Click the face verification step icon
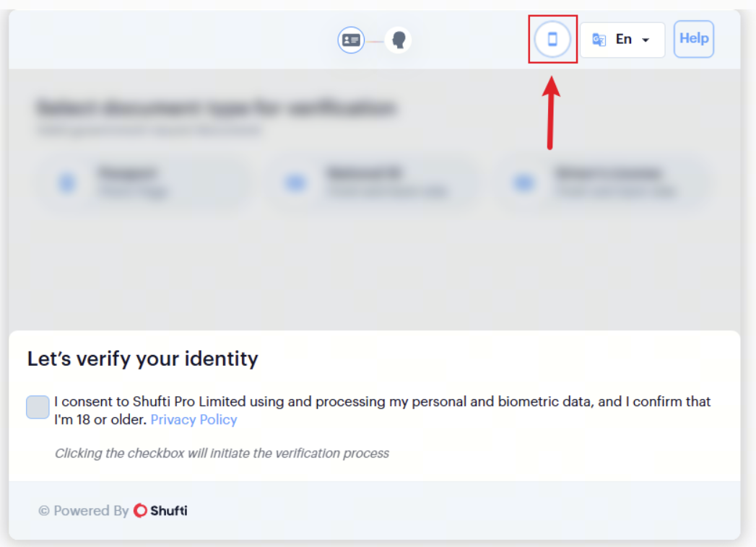This screenshot has height=547, width=756. tap(399, 40)
